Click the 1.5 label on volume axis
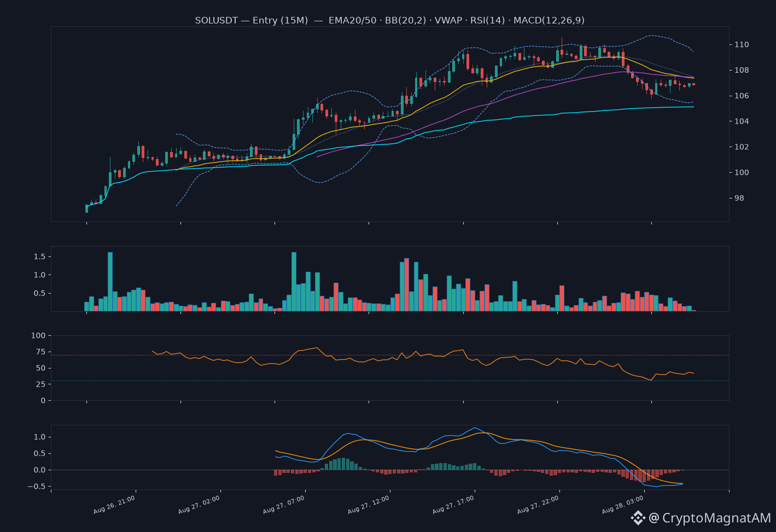The height and width of the screenshot is (532, 776). click(x=39, y=256)
